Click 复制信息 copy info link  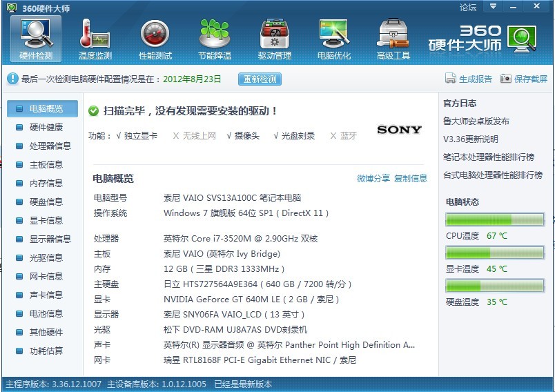[411, 178]
